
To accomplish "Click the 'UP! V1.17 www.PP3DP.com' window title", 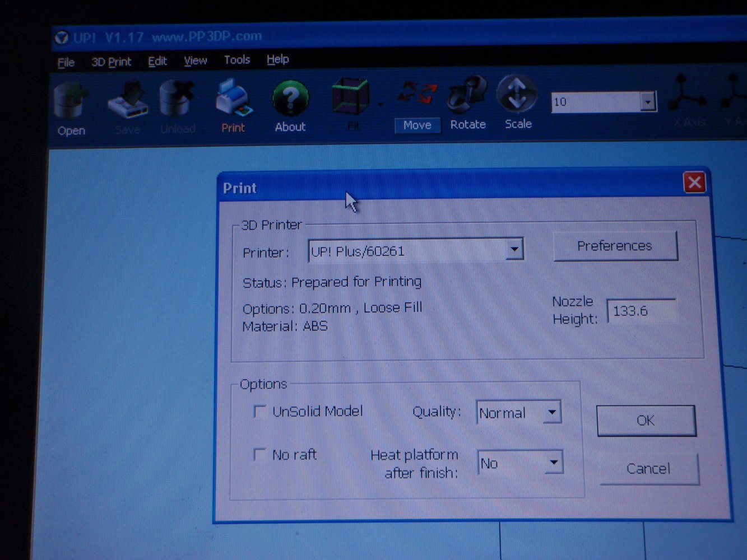I will coord(168,38).
